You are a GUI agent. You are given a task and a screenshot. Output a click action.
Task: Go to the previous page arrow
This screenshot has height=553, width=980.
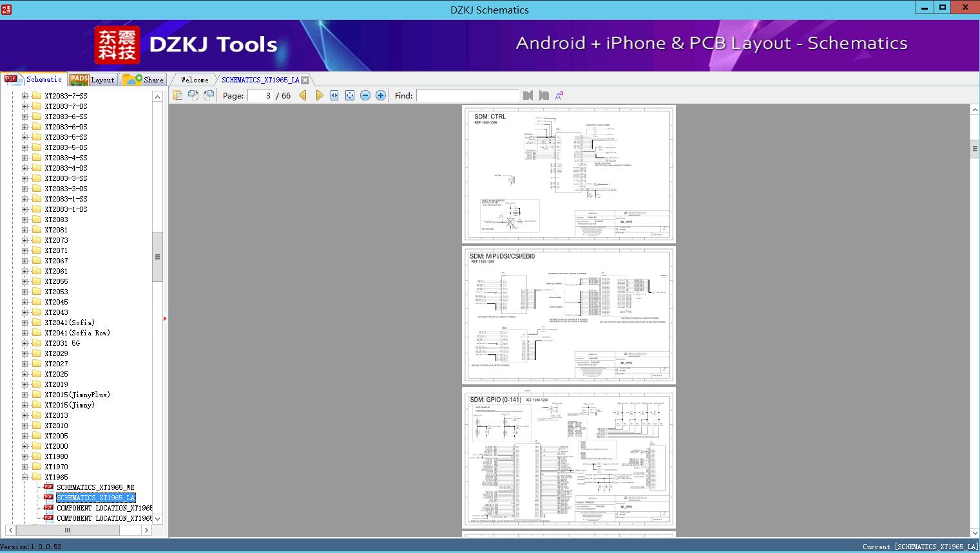(x=303, y=95)
